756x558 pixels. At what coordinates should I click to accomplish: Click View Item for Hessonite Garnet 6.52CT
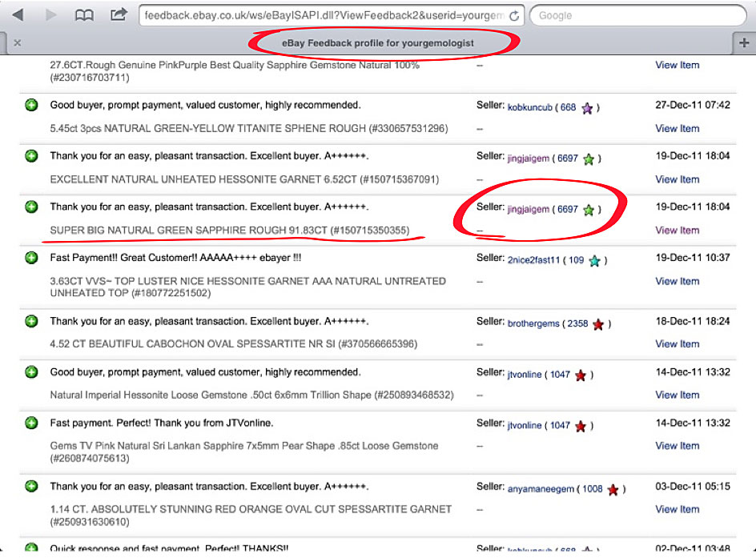click(x=677, y=180)
